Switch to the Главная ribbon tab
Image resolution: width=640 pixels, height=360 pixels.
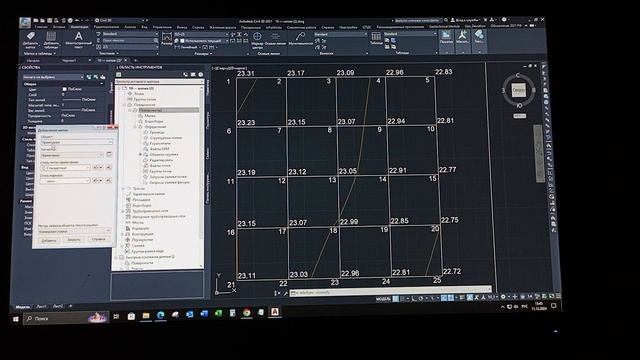(x=41, y=27)
